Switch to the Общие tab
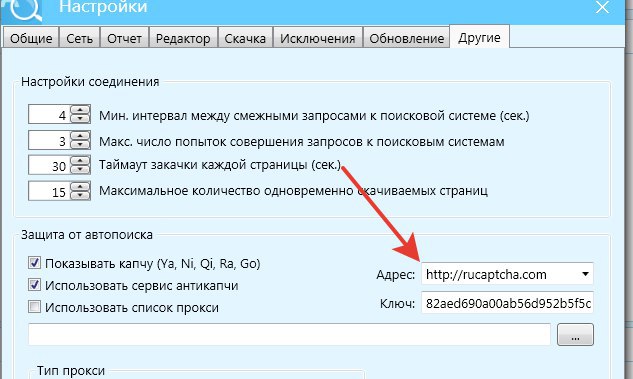 point(31,38)
